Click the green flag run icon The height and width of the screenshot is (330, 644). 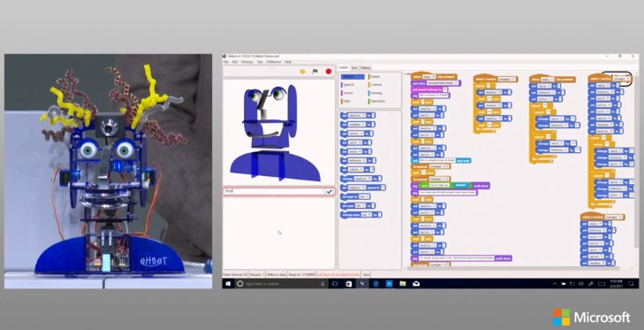click(315, 71)
